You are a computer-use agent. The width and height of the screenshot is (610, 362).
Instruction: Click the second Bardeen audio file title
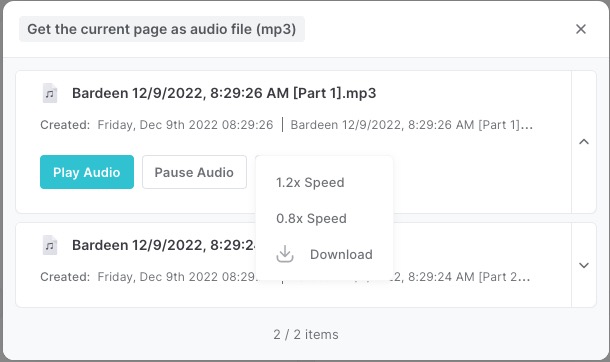(x=164, y=245)
